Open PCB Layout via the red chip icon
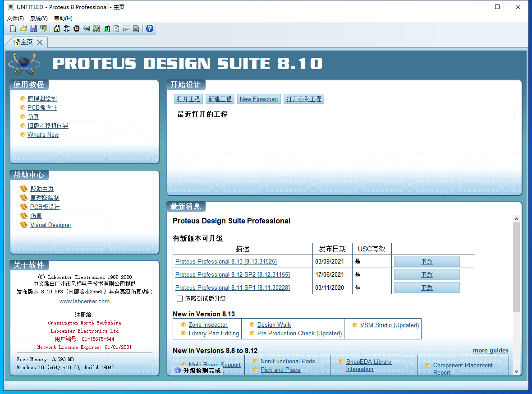Viewport: 532px width, 394px height. [x=77, y=29]
